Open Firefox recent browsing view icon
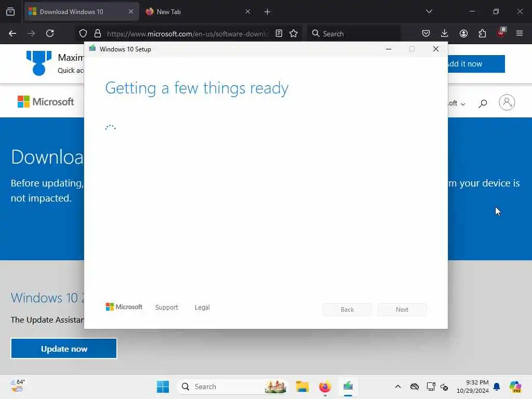Screen dimensions: 532x399 10,11
